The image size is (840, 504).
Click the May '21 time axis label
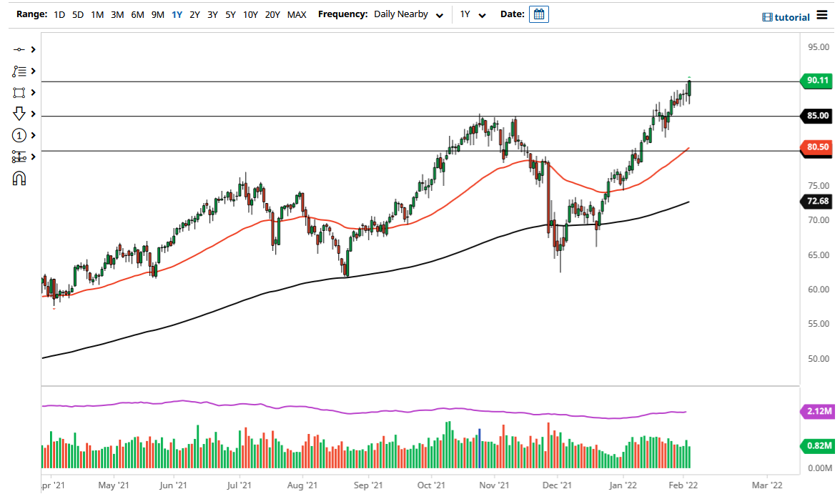pyautogui.click(x=114, y=485)
